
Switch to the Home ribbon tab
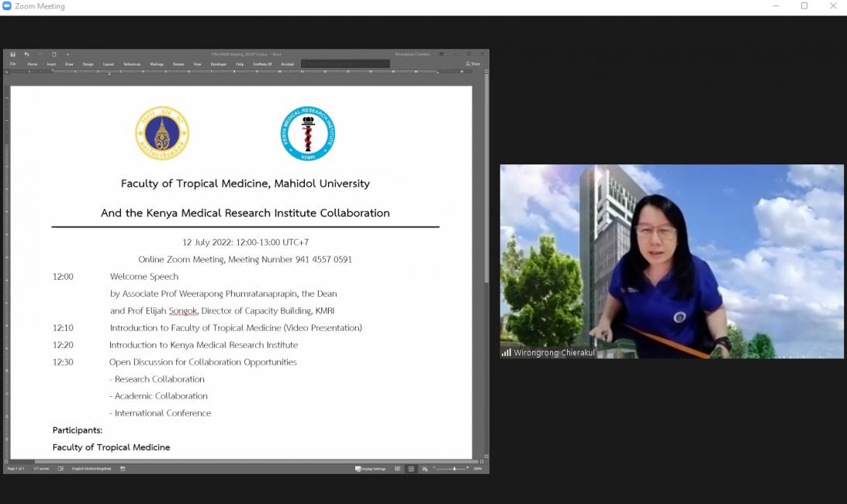(33, 64)
